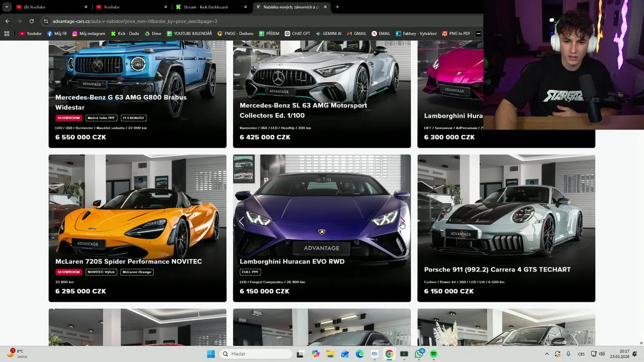Image resolution: width=644 pixels, height=362 pixels.
Task: Open the Můj FB bookmark
Action: (x=57, y=34)
